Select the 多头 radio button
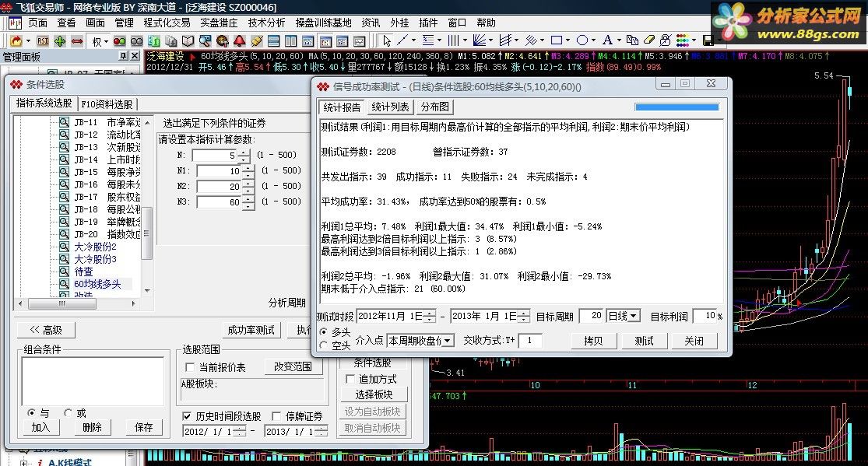The width and height of the screenshot is (868, 466). [324, 332]
